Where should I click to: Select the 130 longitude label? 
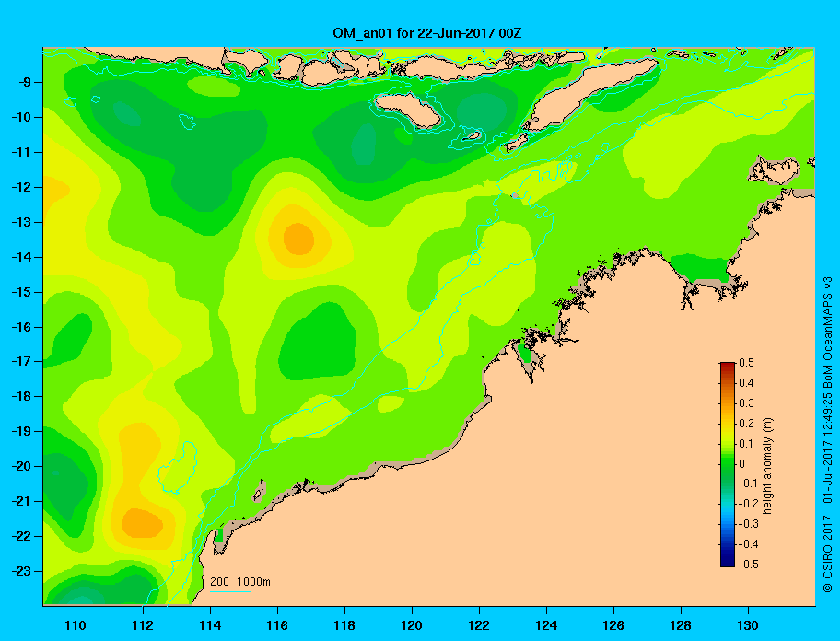pyautogui.click(x=748, y=625)
